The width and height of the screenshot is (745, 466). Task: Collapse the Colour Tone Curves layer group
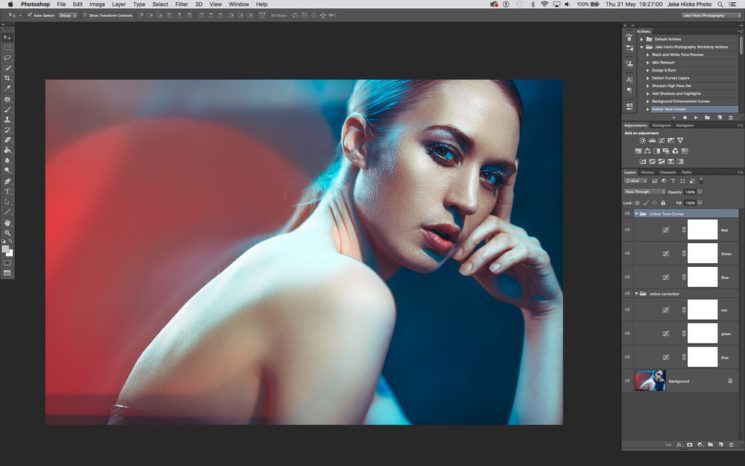click(x=637, y=214)
